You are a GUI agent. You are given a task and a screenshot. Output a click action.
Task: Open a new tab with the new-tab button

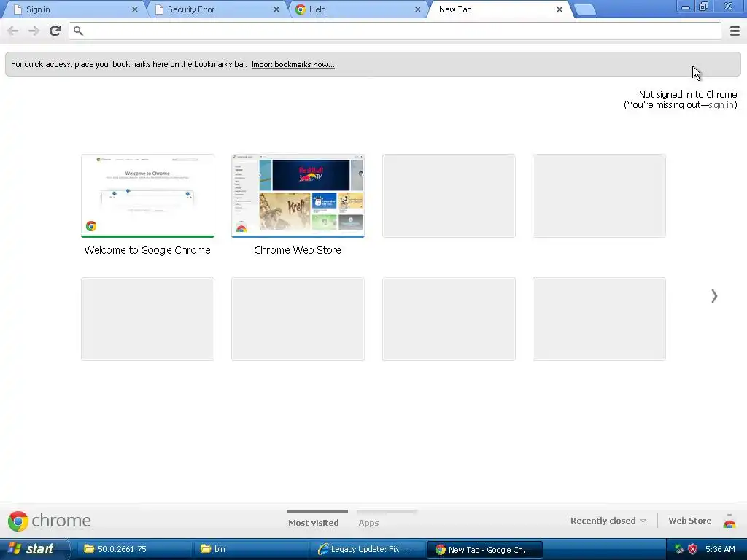click(x=584, y=9)
